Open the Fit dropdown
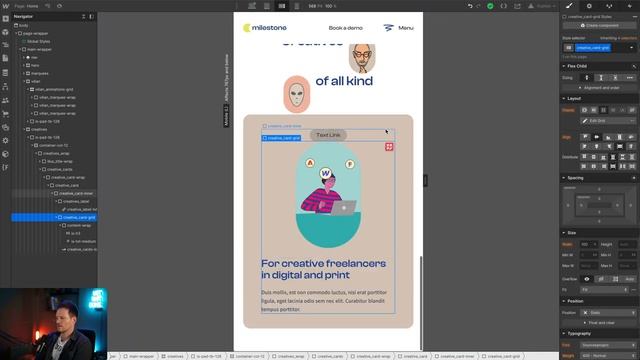The width and height of the screenshot is (640, 360). click(604, 290)
